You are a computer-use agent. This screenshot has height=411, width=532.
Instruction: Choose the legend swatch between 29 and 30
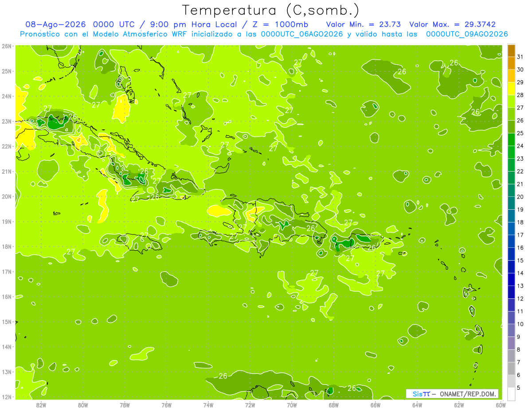(511, 76)
